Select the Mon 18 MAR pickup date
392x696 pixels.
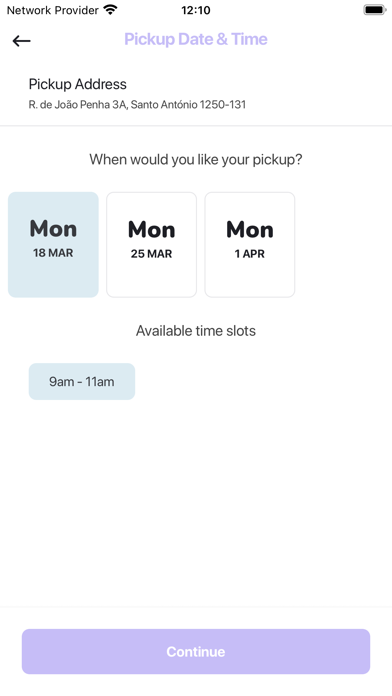click(x=53, y=245)
